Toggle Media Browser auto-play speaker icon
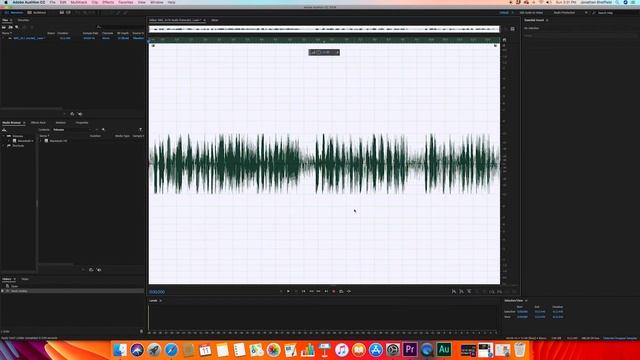The image size is (640, 360). [x=99, y=270]
